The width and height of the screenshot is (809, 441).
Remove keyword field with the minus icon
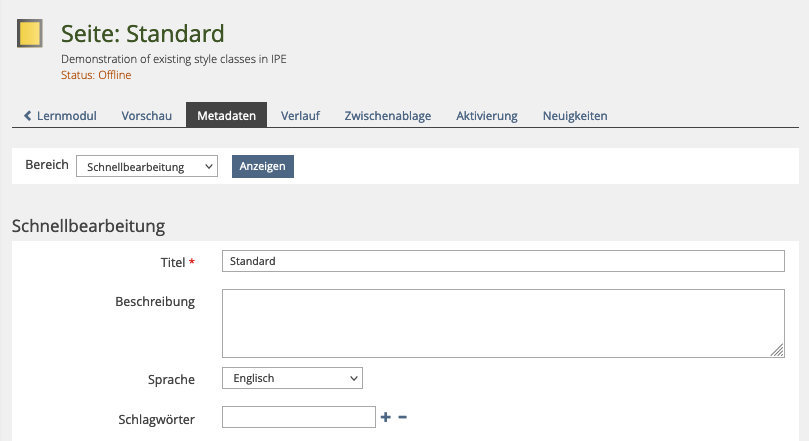(402, 417)
